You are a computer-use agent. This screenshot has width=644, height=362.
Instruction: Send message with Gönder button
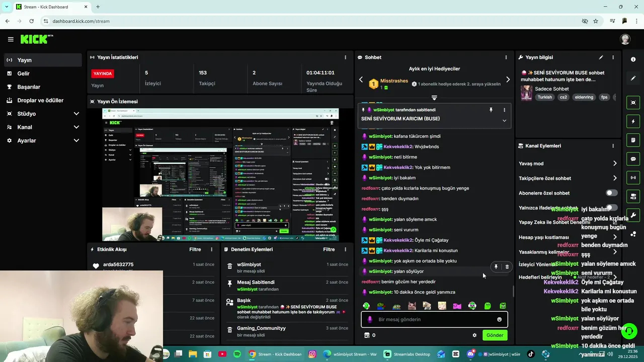(495, 335)
